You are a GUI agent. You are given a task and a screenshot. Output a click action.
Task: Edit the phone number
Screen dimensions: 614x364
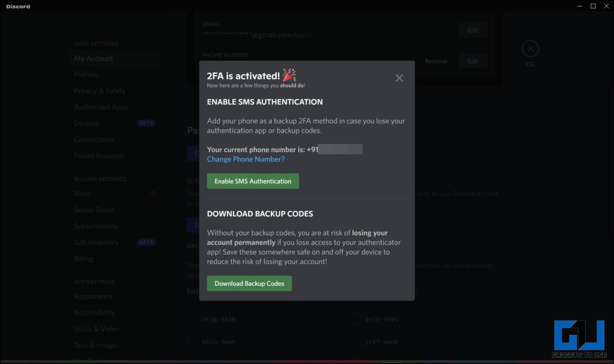[x=472, y=61]
